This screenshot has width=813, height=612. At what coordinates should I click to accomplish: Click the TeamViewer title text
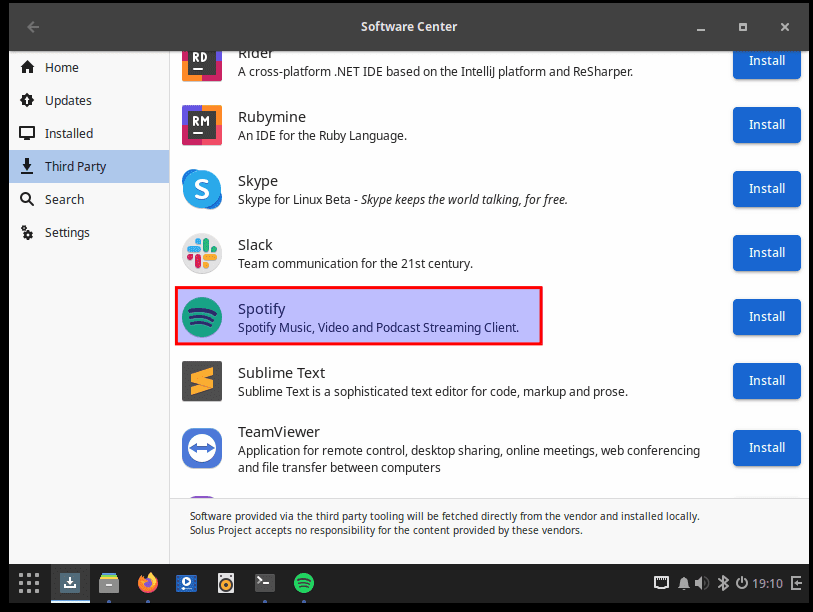click(279, 432)
